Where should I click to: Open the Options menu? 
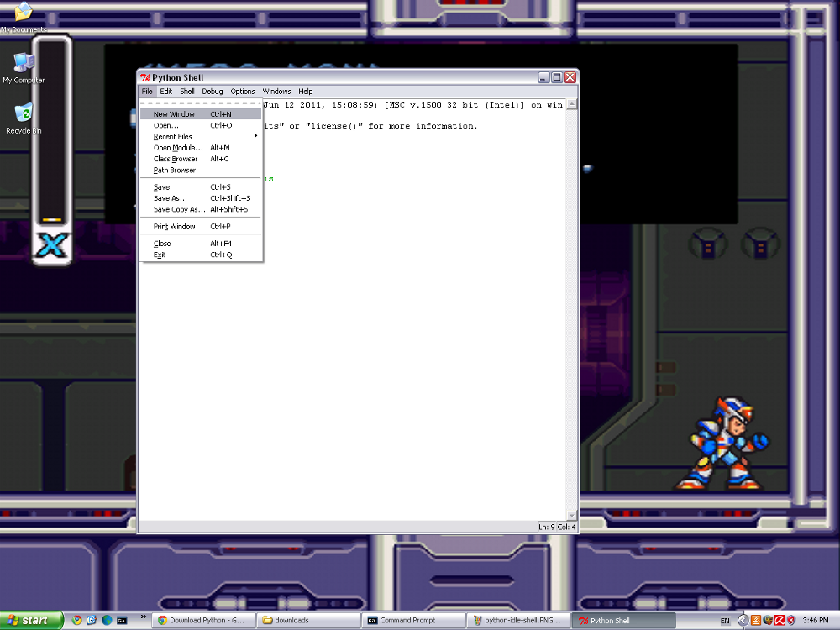click(x=243, y=92)
